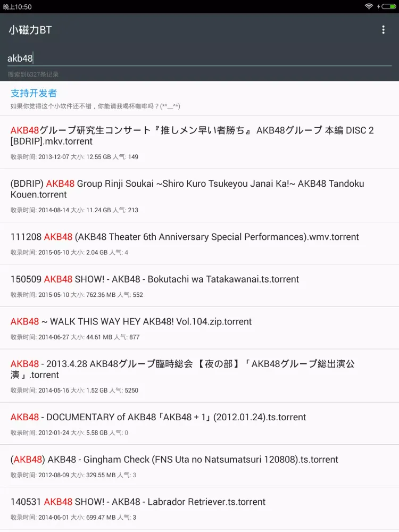Select the 699.47 MB 人气 3 info line

73,518
